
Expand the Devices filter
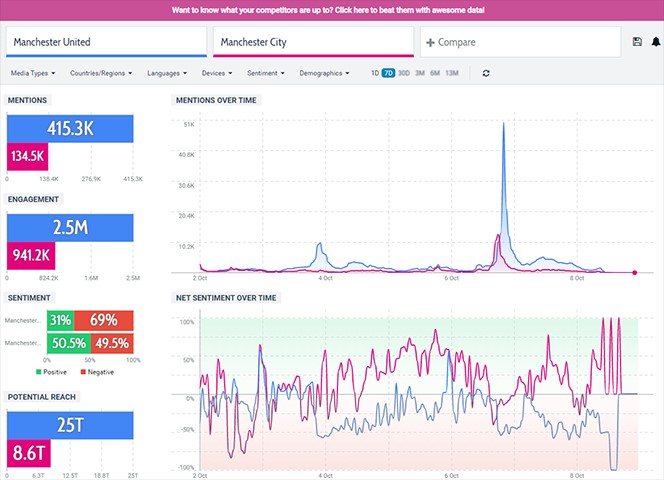(x=217, y=73)
